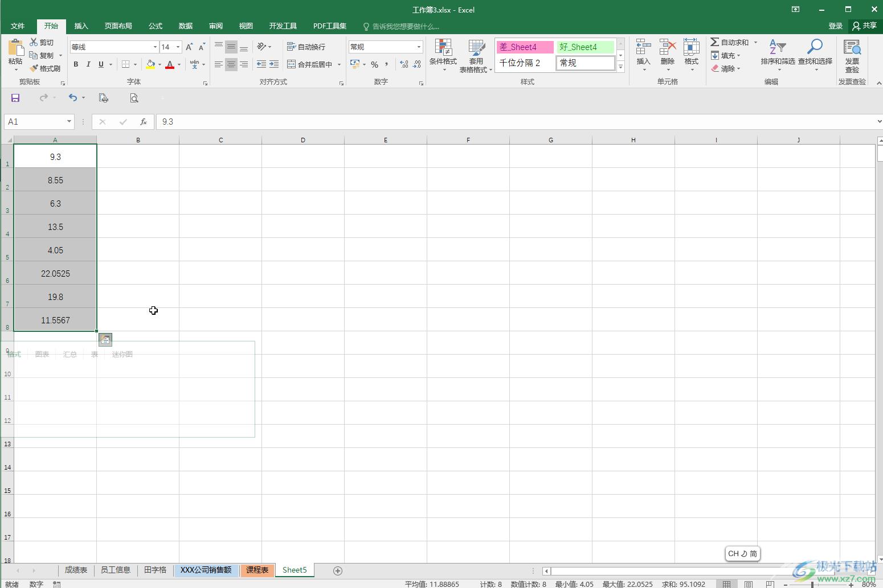Increase font size with the larger A

(x=189, y=47)
